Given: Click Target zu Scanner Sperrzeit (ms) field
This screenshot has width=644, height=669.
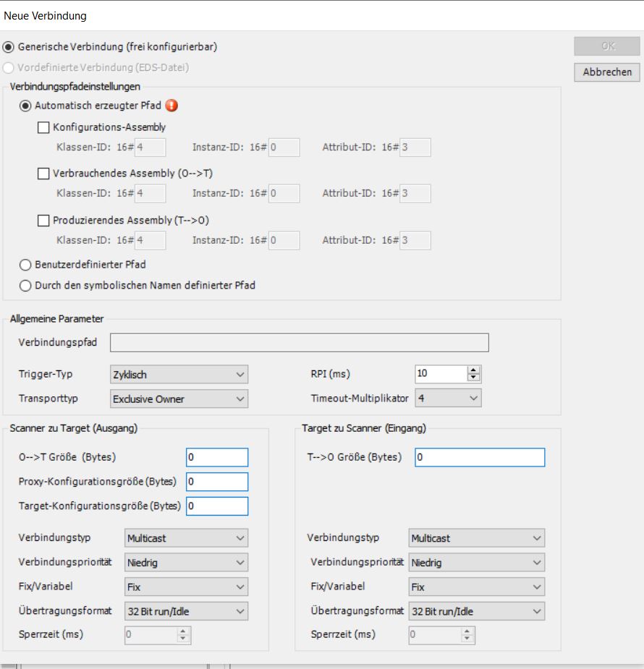Looking at the screenshot, I should coord(435,635).
